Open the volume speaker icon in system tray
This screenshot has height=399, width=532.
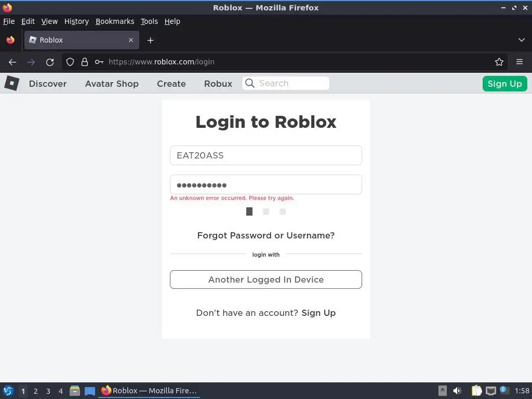(x=457, y=391)
